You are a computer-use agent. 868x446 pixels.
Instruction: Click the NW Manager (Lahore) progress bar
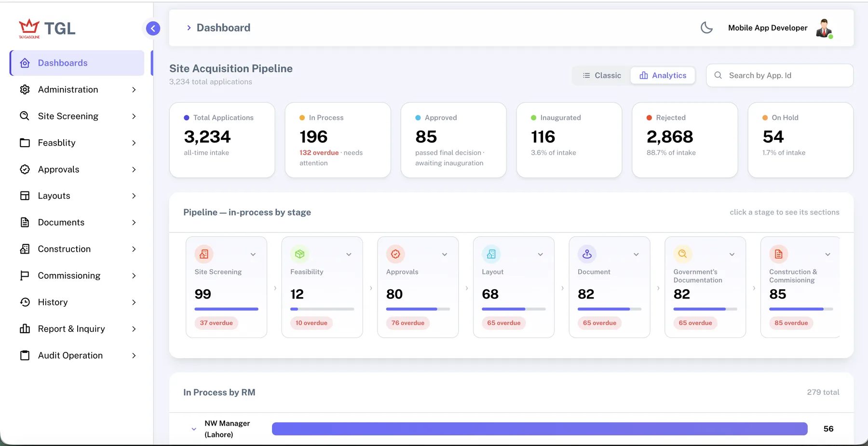(x=540, y=429)
